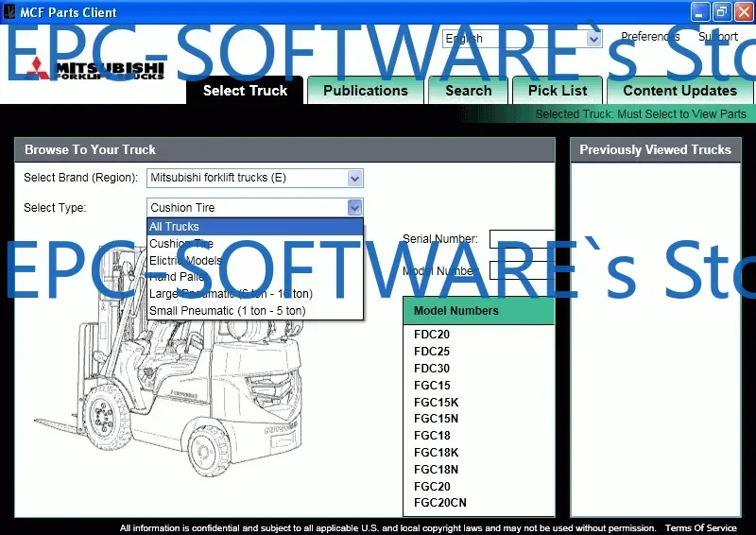Select model FGC20

click(432, 486)
